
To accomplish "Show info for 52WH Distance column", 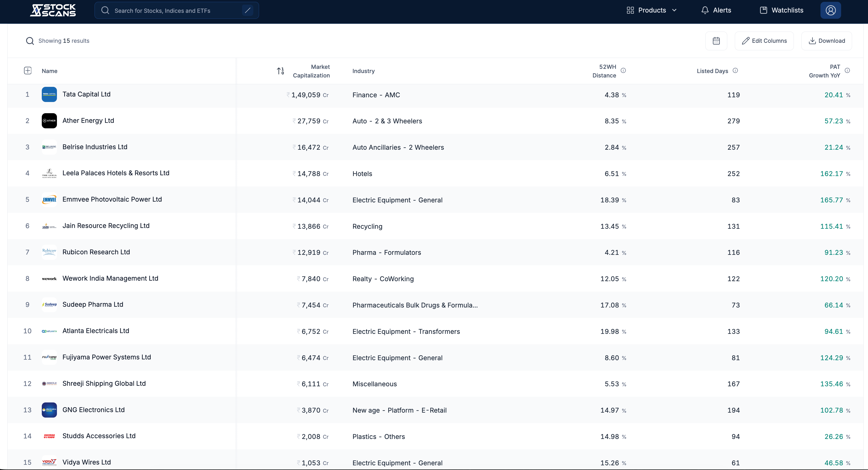I will (623, 70).
